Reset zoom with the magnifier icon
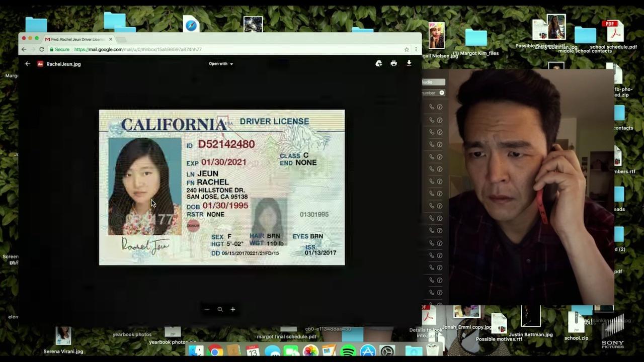Screen dimensions: 644x362 click(x=220, y=309)
